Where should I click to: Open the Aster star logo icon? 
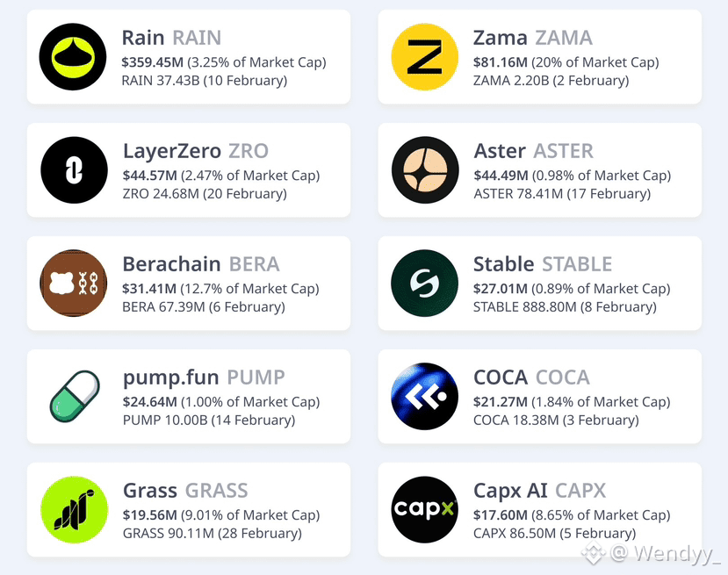point(425,169)
